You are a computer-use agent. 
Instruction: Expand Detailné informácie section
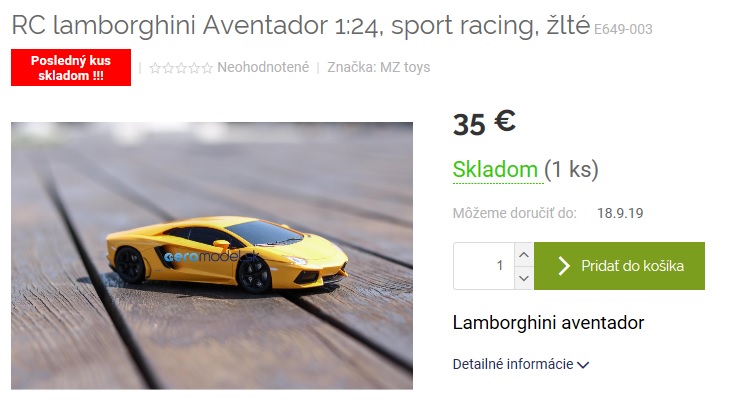[x=520, y=364]
